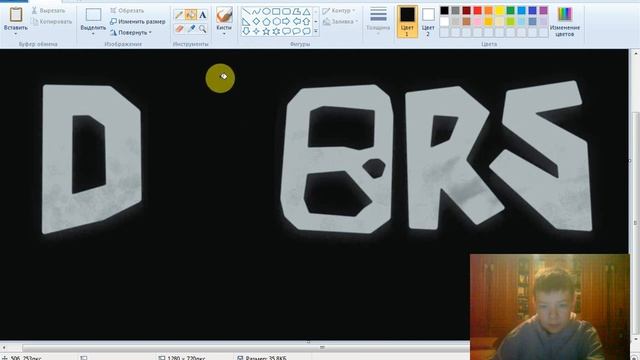The image size is (640, 360).
Task: Choose the Diamond shape
Action: coord(256,21)
